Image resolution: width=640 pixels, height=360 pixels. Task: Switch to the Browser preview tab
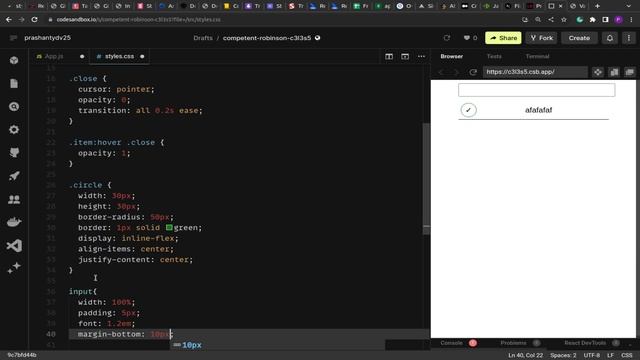[451, 56]
